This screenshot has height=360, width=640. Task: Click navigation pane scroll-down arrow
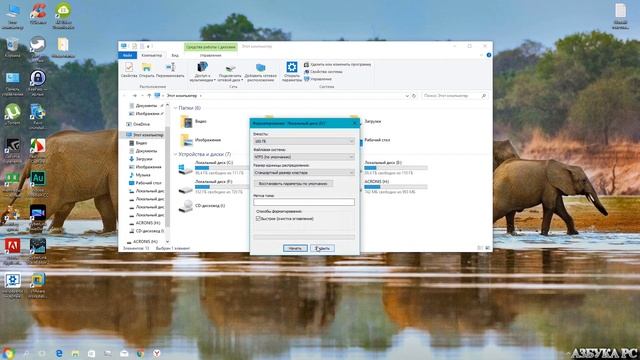[x=167, y=242]
